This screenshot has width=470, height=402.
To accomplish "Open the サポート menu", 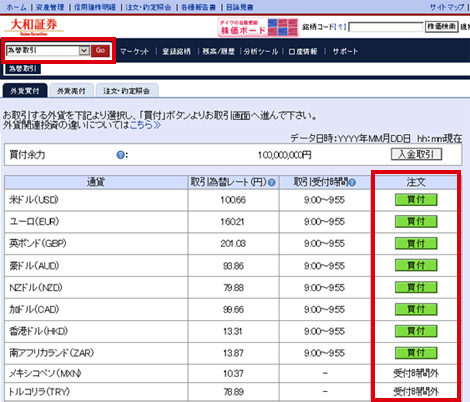I will tap(345, 51).
